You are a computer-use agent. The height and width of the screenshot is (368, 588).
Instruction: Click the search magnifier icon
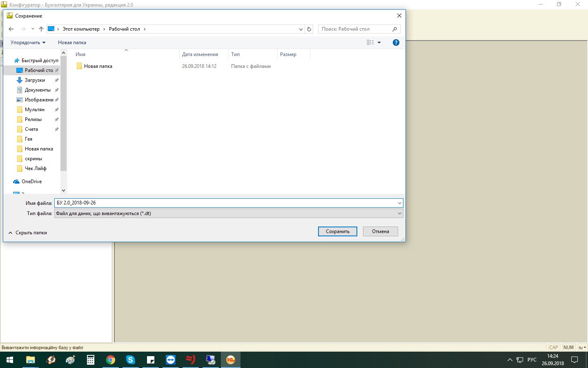click(394, 29)
